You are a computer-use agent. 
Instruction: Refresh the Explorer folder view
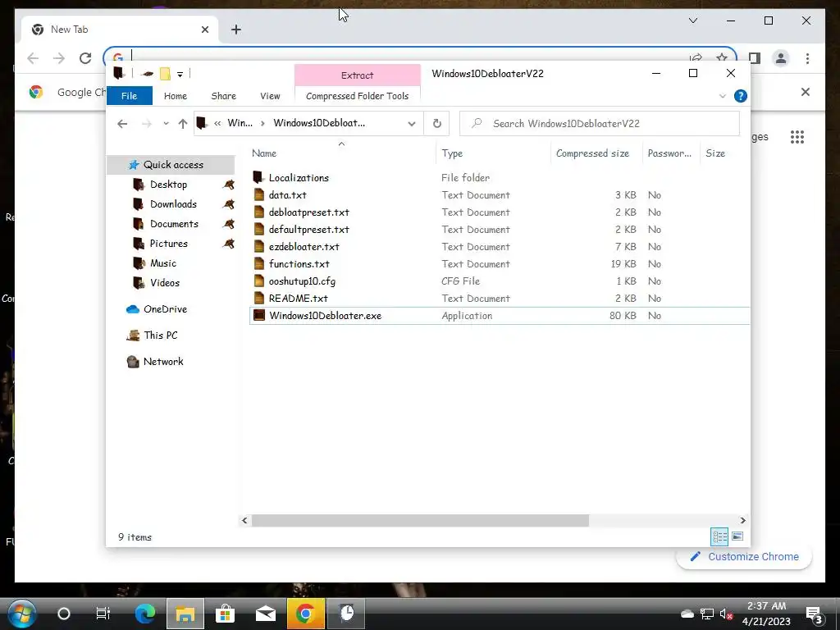[x=437, y=124]
